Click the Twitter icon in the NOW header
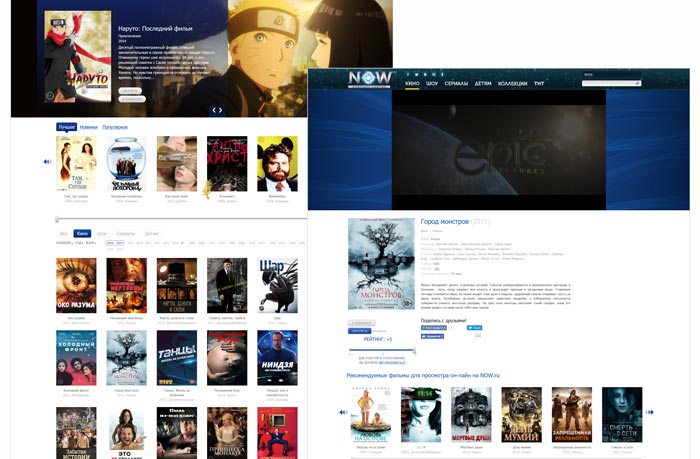The image size is (700, 459). (x=416, y=74)
